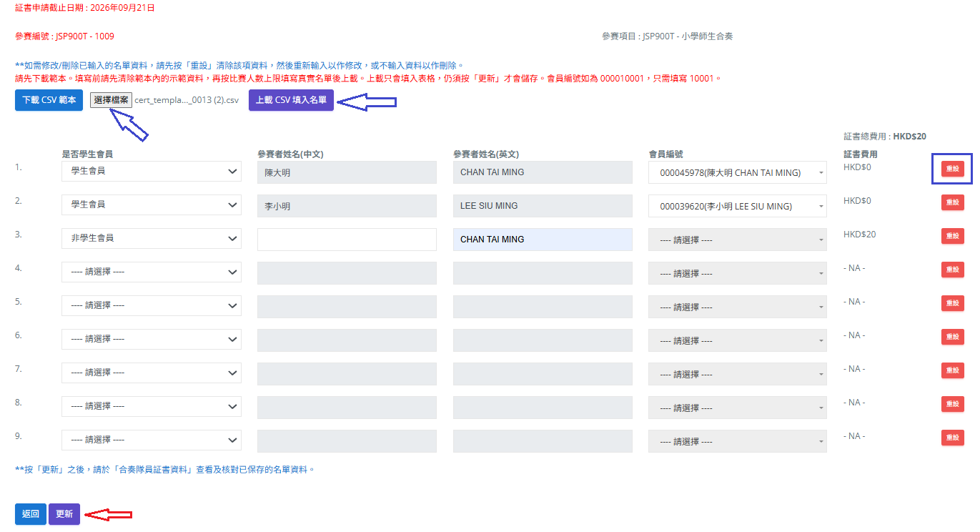Reset row 9 with red 重設 button
The width and height of the screenshot is (980, 532).
[952, 438]
